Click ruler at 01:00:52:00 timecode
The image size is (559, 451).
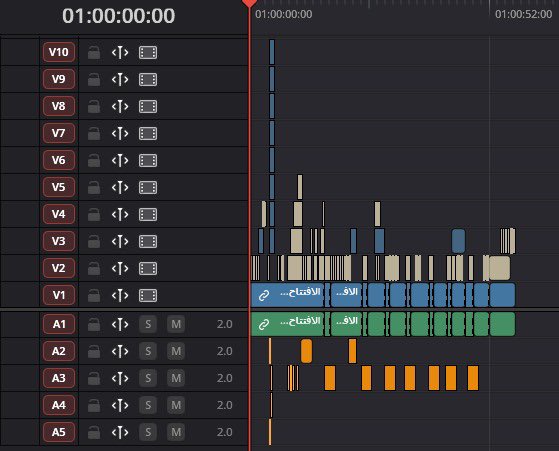pyautogui.click(x=523, y=14)
